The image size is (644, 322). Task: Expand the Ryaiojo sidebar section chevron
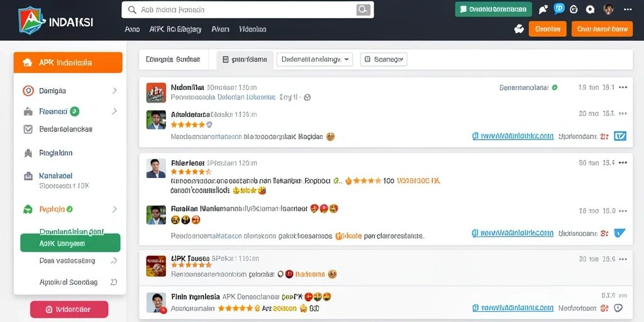coord(114,209)
